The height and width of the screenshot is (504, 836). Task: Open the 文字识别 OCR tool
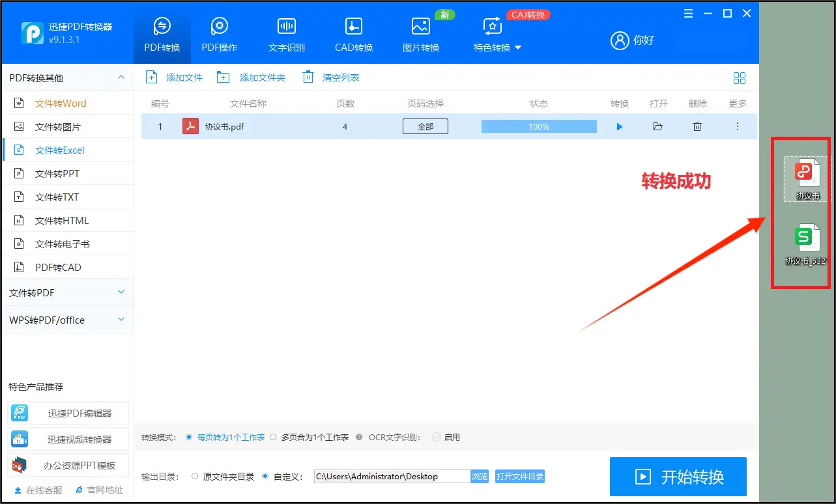(286, 35)
